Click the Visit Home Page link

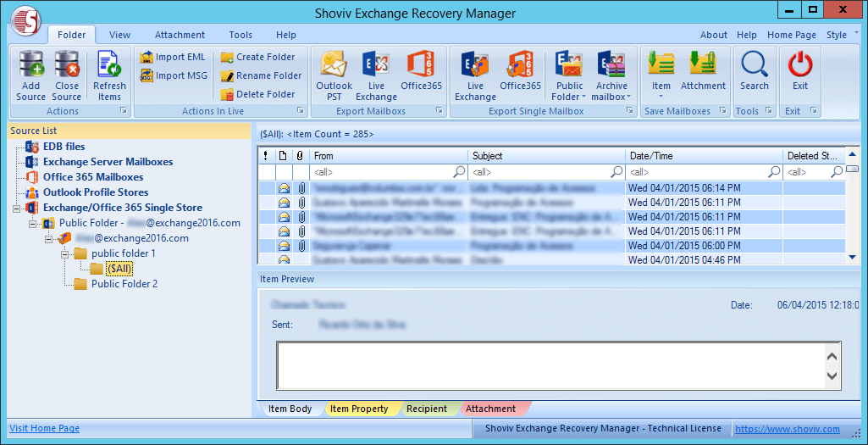(x=44, y=428)
